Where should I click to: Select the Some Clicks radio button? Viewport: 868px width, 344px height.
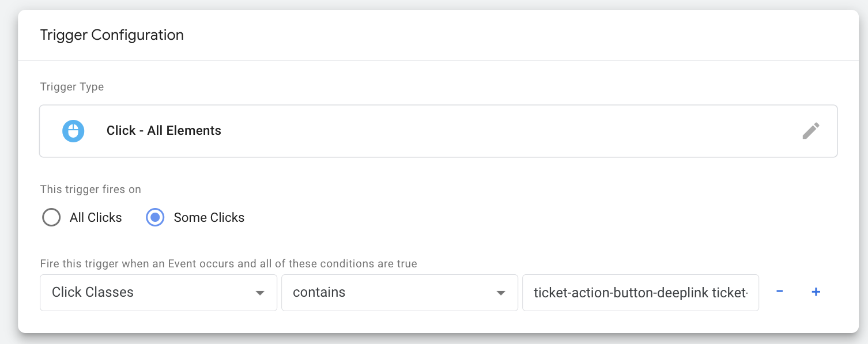pyautogui.click(x=155, y=217)
